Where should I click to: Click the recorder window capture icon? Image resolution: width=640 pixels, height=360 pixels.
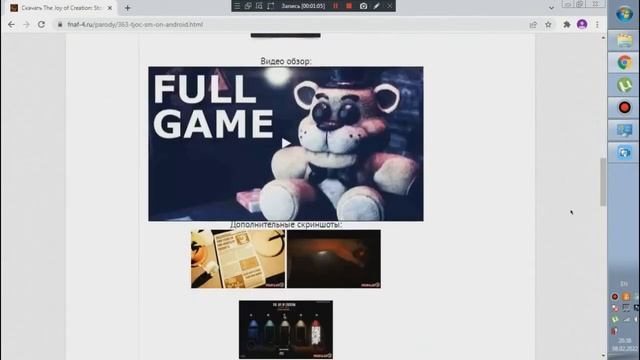(248, 6)
